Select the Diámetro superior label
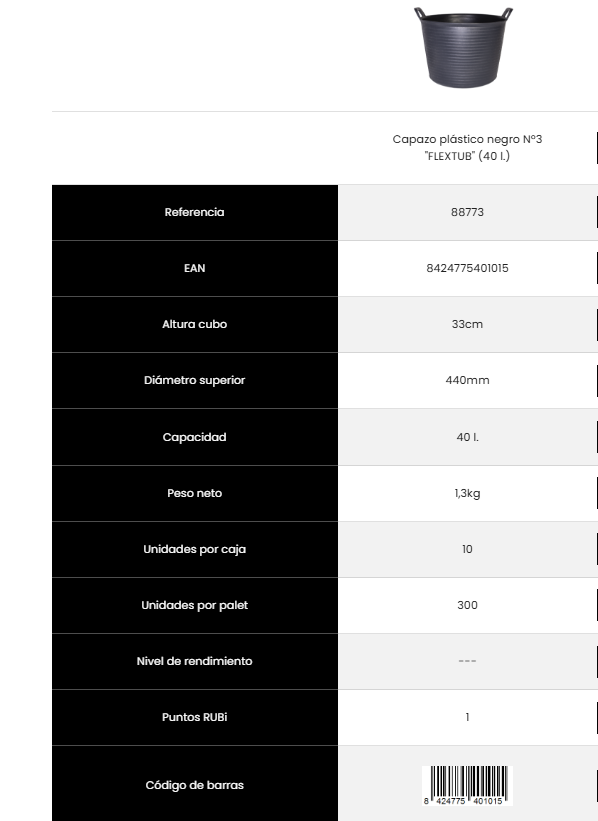The image size is (598, 821). tap(195, 380)
